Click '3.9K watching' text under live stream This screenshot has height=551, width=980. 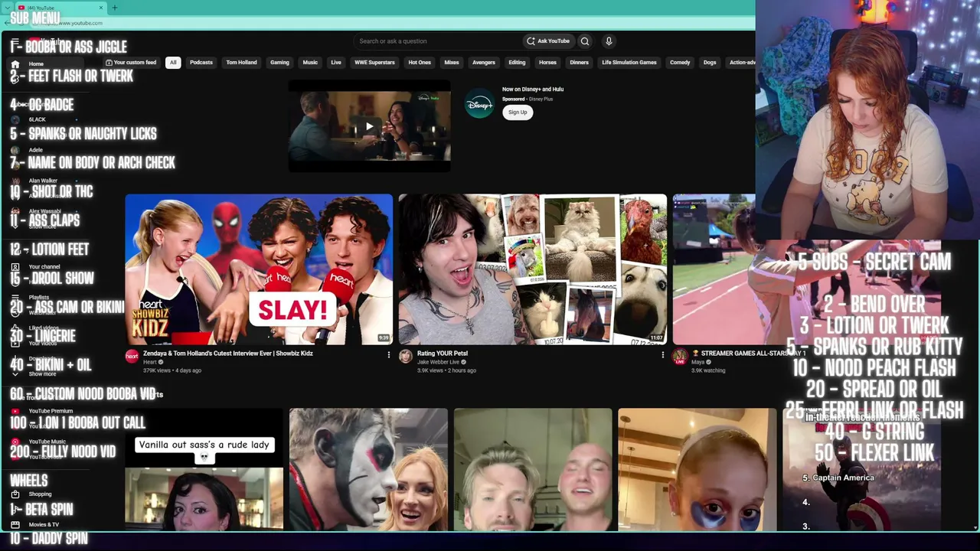[708, 370]
